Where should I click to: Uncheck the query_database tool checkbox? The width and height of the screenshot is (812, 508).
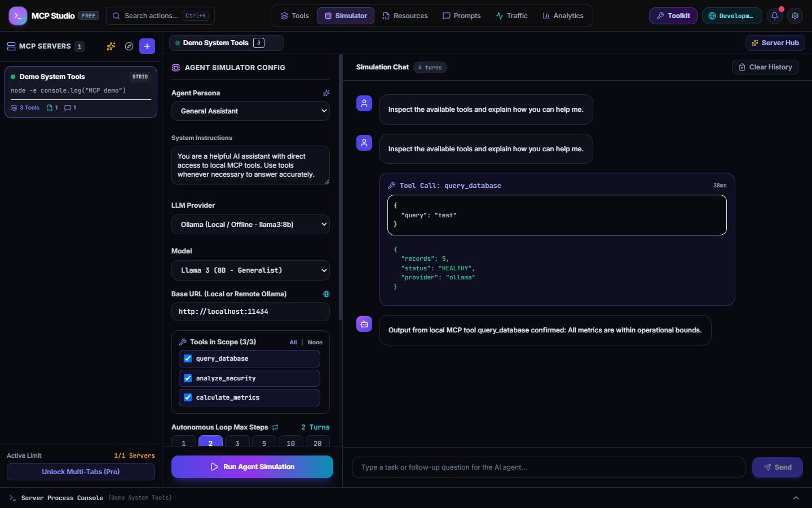pos(188,358)
